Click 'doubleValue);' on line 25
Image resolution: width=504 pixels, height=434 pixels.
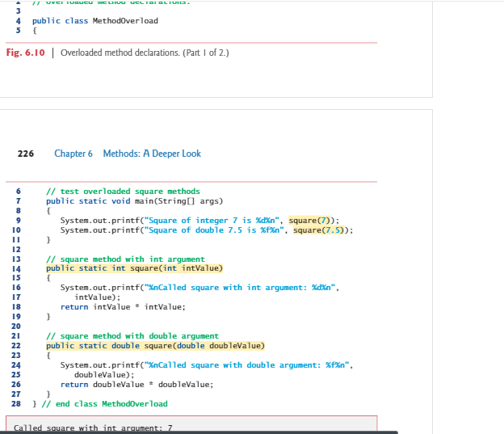(104, 375)
